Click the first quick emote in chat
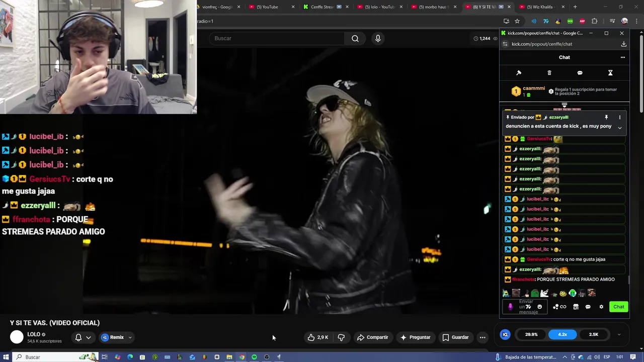 tap(506, 293)
